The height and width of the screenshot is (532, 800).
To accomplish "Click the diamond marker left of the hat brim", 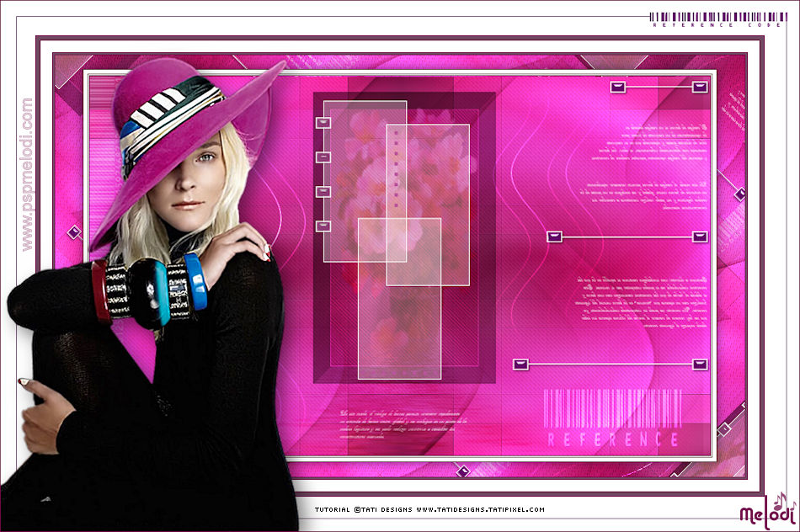I will [74, 232].
